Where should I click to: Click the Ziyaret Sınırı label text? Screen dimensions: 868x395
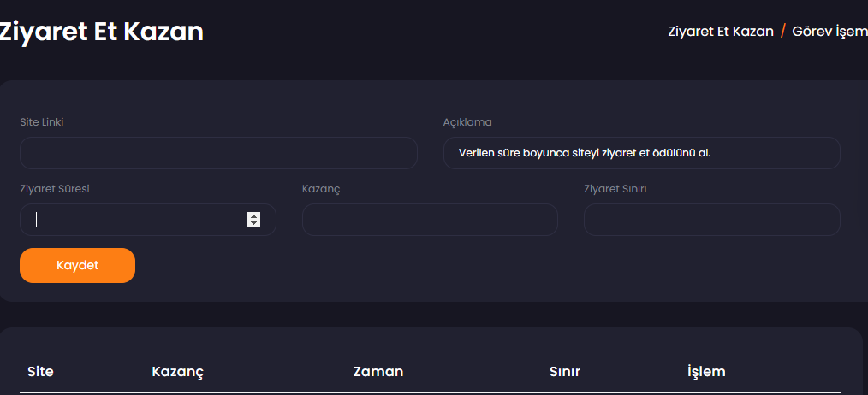click(x=615, y=189)
